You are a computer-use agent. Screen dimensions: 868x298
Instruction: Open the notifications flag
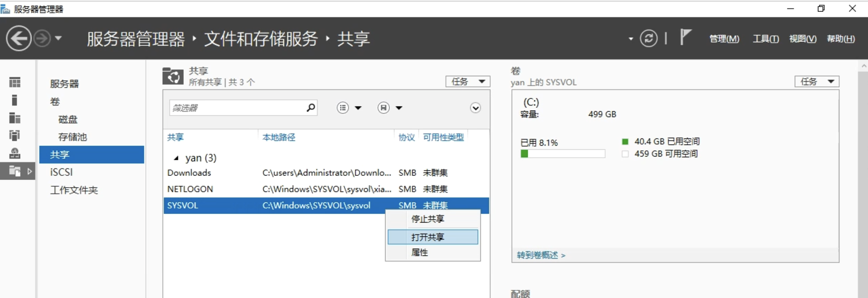pyautogui.click(x=685, y=37)
